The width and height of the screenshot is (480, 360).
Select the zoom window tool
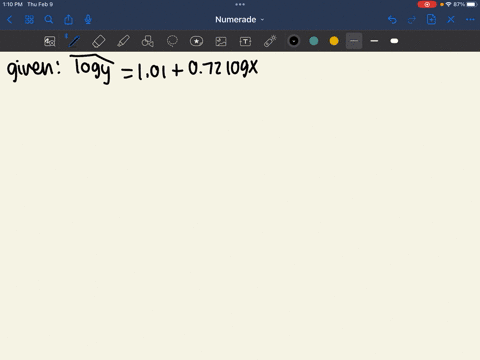(x=50, y=41)
